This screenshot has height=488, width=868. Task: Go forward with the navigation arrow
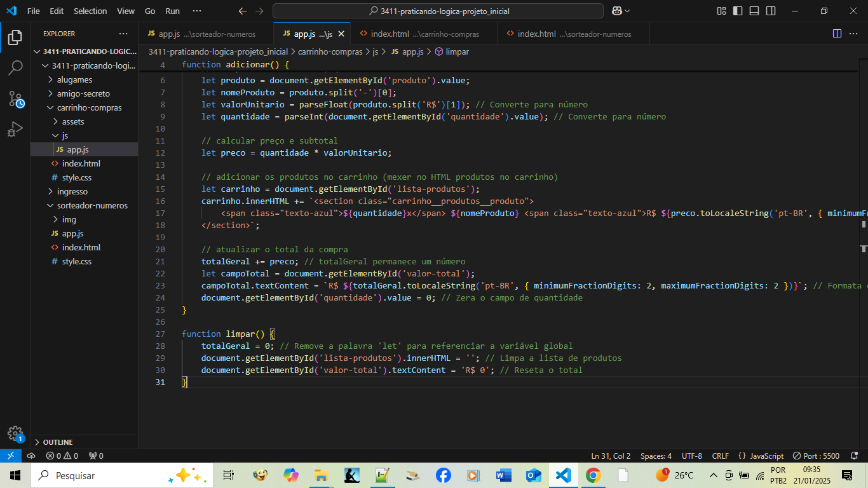(x=259, y=11)
